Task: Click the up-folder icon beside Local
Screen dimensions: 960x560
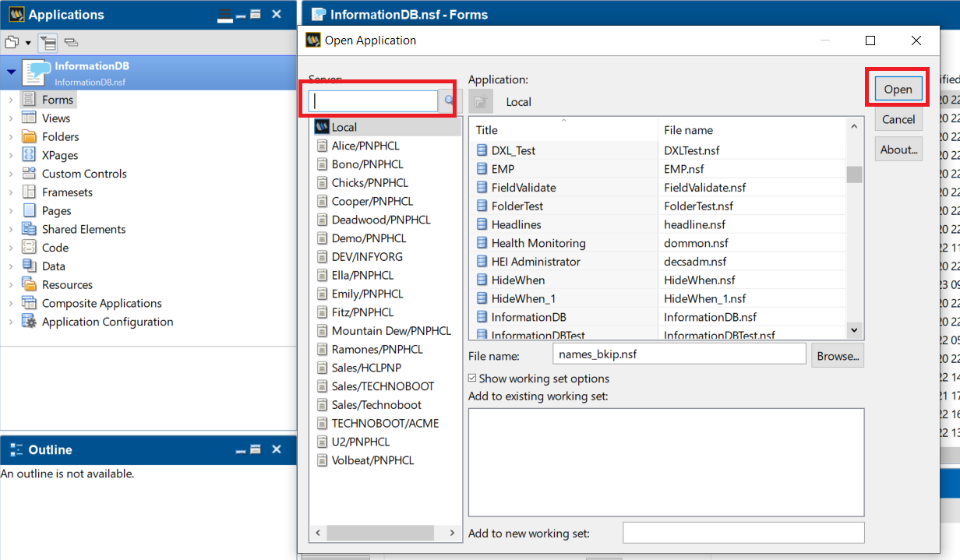Action: point(481,101)
